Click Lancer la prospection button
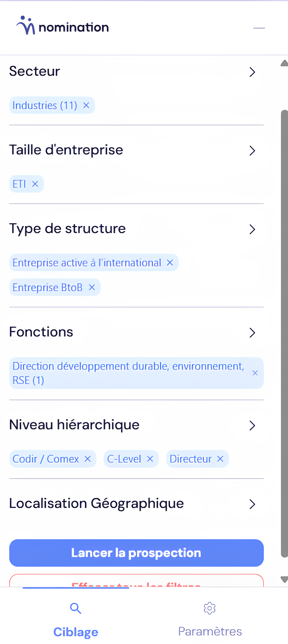This screenshot has height=644, width=288. tap(137, 553)
